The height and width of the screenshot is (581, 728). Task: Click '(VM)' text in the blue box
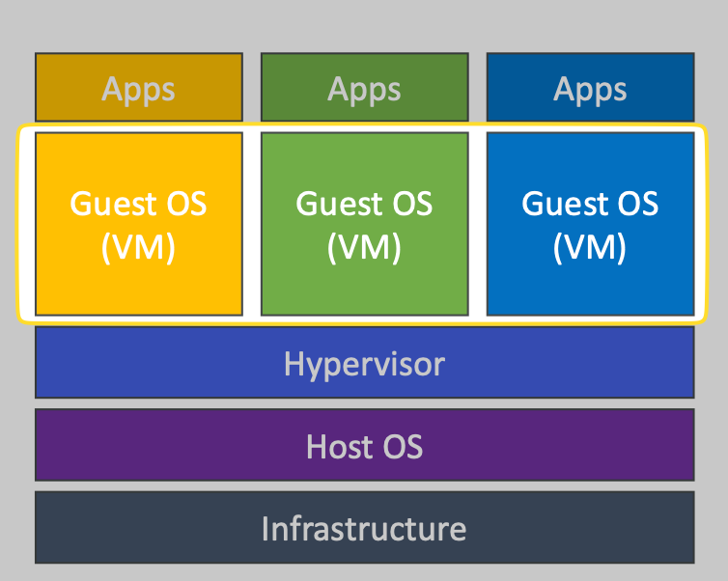pos(590,247)
